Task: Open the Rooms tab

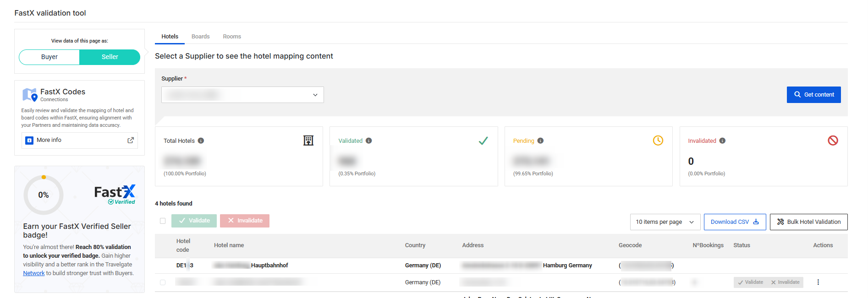Action: click(232, 37)
